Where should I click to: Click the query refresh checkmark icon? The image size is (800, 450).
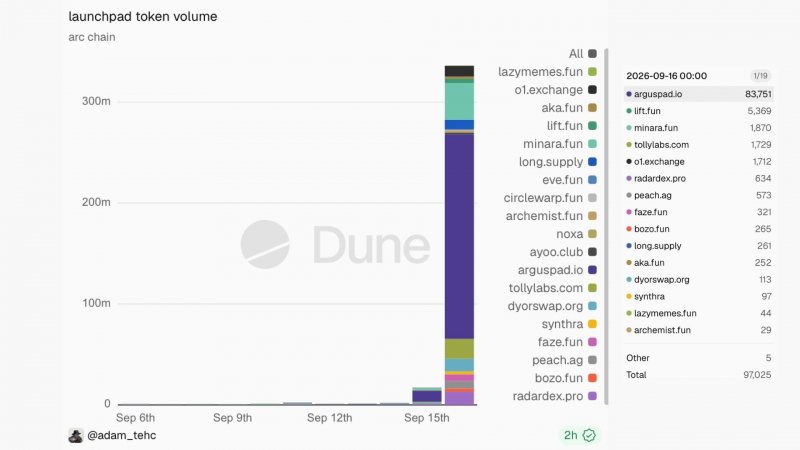click(589, 435)
